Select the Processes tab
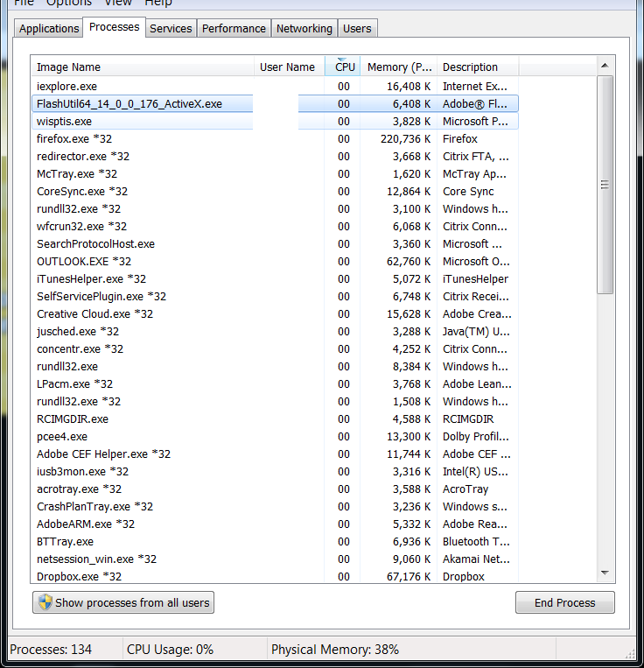The height and width of the screenshot is (668, 644). 114,27
